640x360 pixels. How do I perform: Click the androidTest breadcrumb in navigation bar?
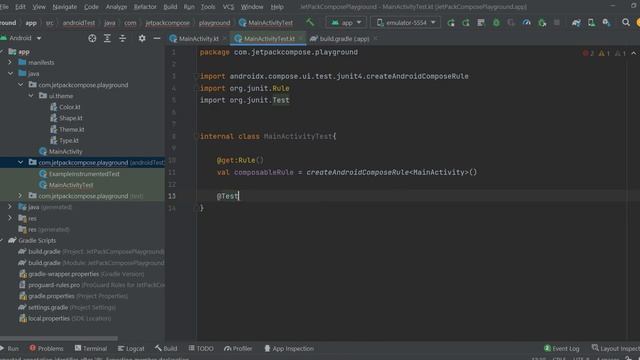coord(79,23)
